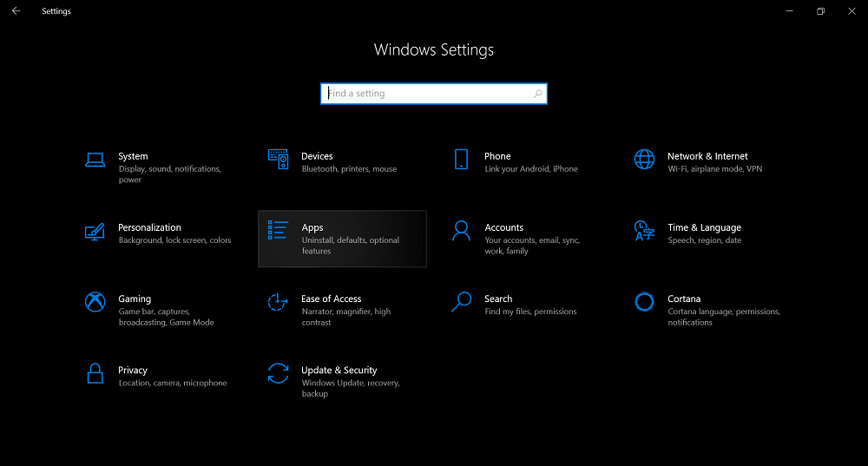Image resolution: width=868 pixels, height=466 pixels.
Task: Click the Phone handset icon
Action: (461, 160)
